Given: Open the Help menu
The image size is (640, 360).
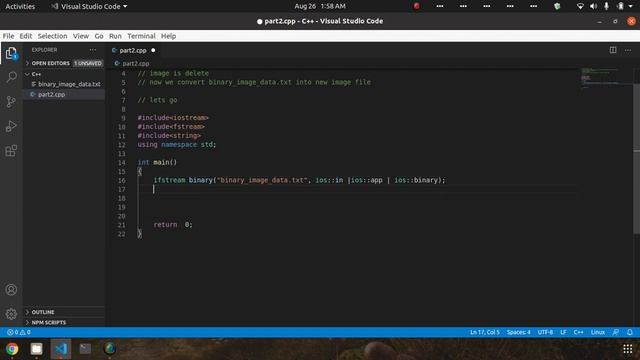Looking at the screenshot, I should [x=168, y=36].
